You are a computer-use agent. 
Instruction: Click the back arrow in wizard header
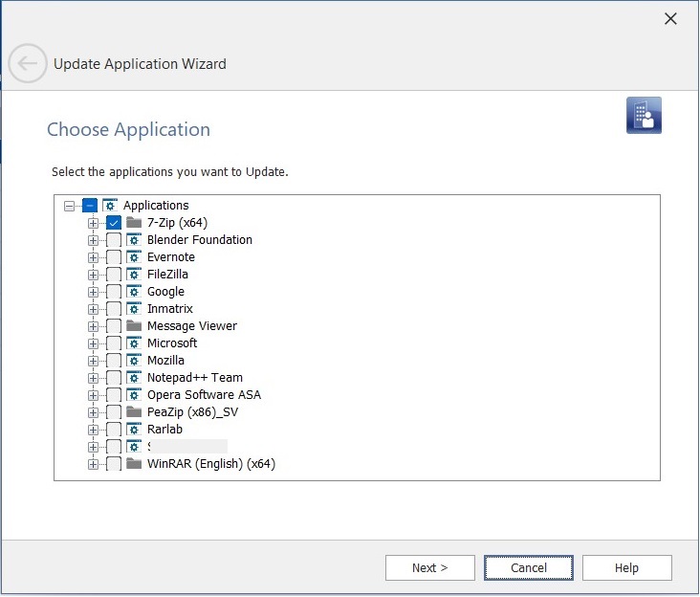[x=28, y=64]
